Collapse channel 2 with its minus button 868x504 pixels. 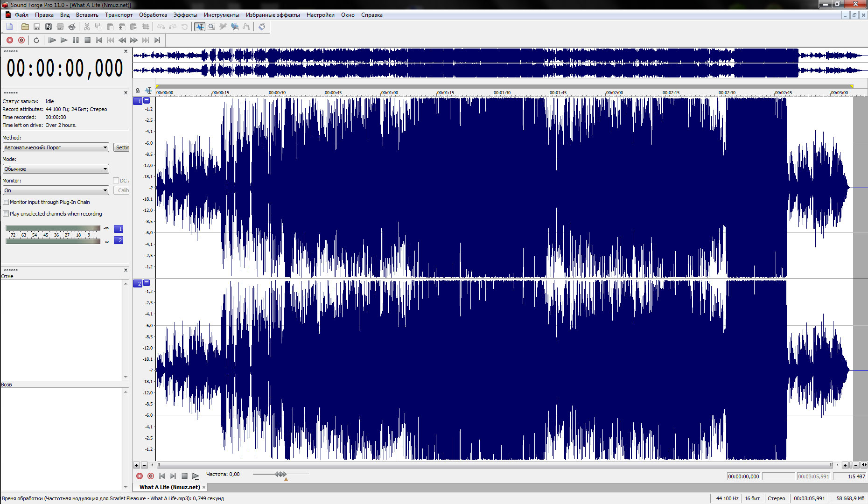pos(147,283)
